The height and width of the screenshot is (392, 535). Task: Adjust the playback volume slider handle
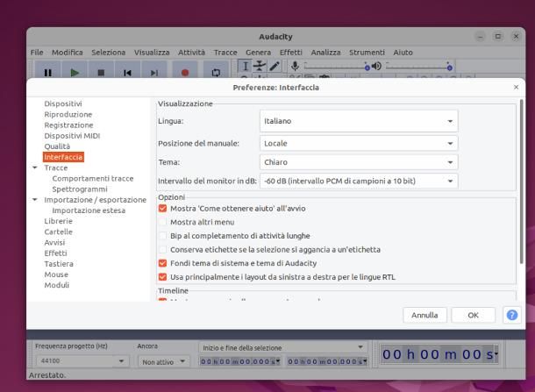pos(450,68)
